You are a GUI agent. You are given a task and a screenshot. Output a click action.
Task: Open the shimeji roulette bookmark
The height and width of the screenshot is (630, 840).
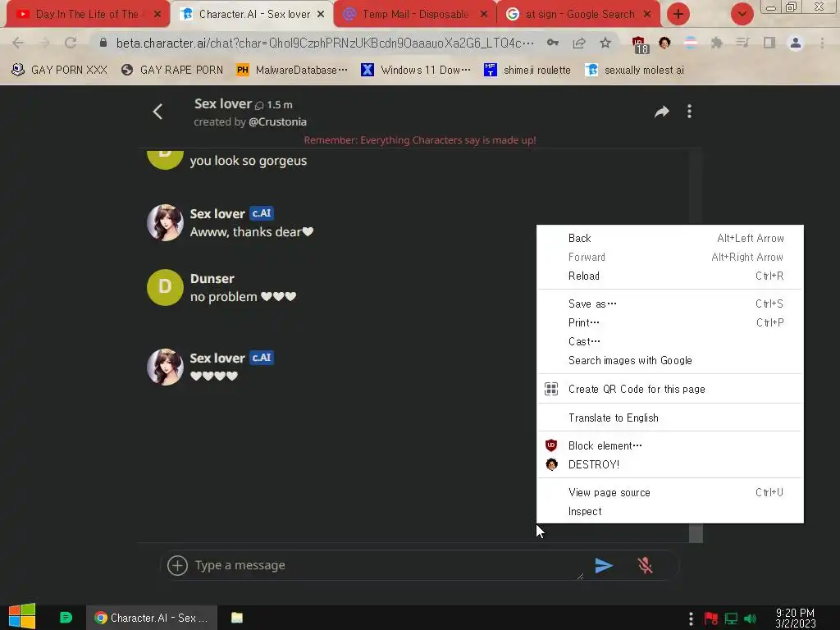coord(527,71)
